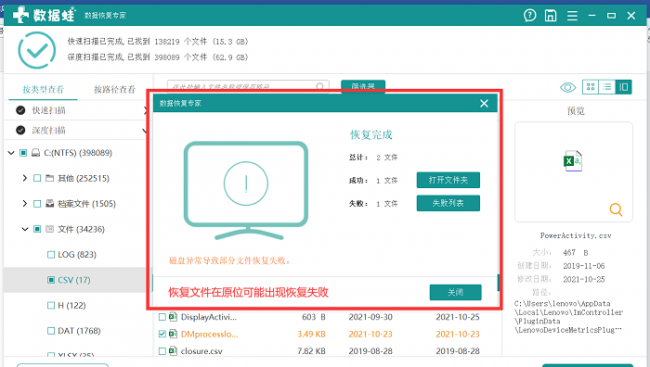This screenshot has width=650, height=367.
Task: Click the 筛选器 filter button
Action: click(x=363, y=86)
